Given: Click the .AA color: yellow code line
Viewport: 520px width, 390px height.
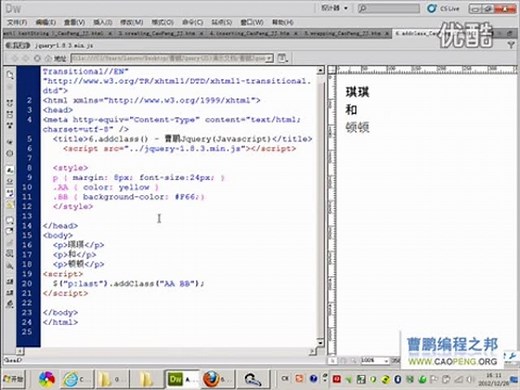Looking at the screenshot, I should pyautogui.click(x=106, y=187).
